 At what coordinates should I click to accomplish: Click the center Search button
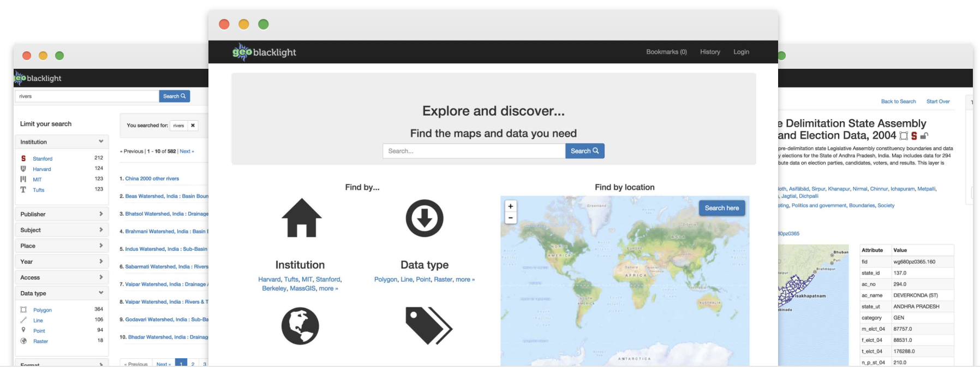(x=584, y=151)
